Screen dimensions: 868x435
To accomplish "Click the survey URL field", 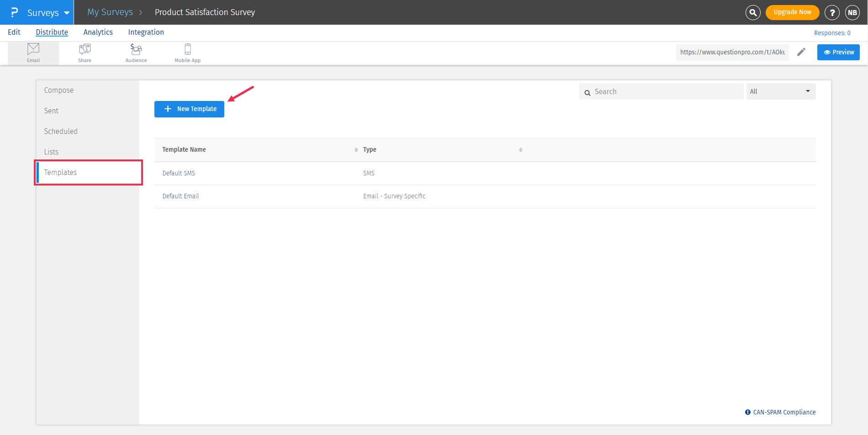I will [732, 52].
